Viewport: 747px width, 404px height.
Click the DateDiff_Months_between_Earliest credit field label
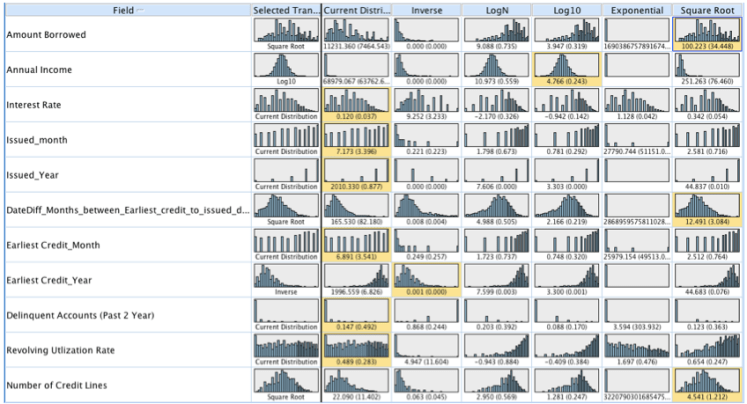(126, 210)
